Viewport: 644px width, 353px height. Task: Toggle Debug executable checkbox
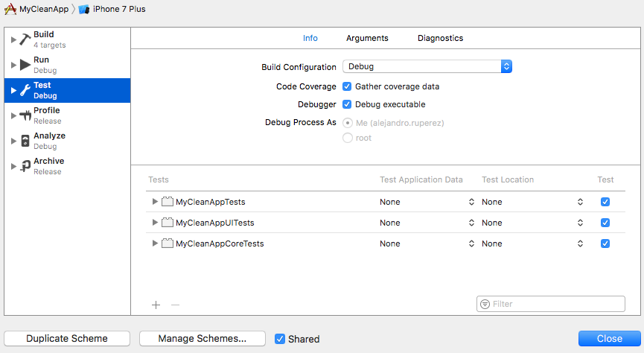347,104
